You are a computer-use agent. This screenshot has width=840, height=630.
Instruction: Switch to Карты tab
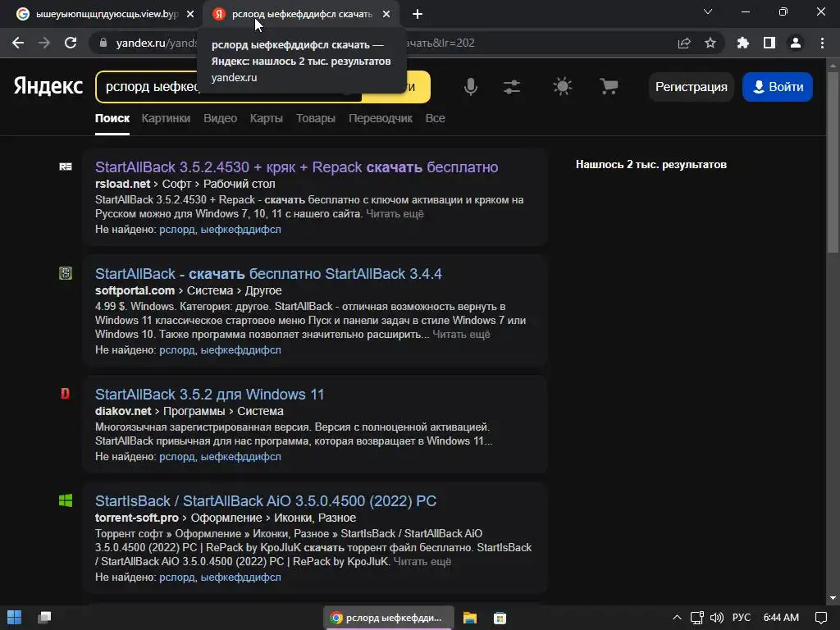pos(267,118)
